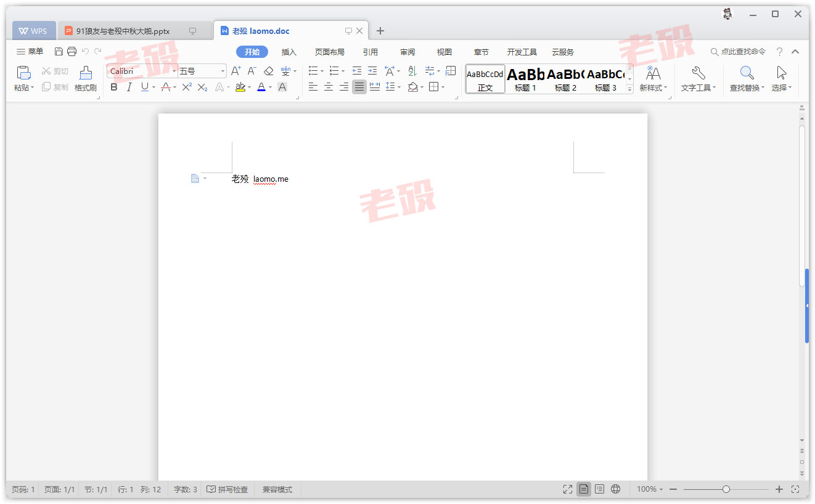Align paragraph text left
The width and height of the screenshot is (815, 504).
pos(313,87)
